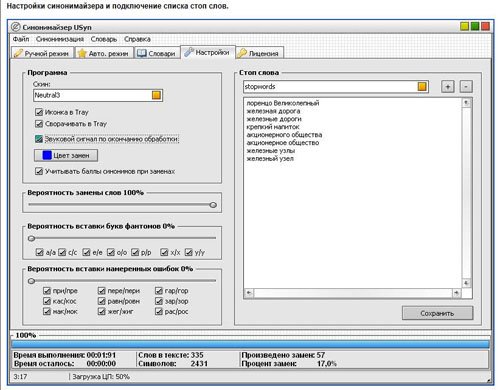This screenshot has height=390, width=500.
Task: Click the plus icon to add stop-word list
Action: 448,87
